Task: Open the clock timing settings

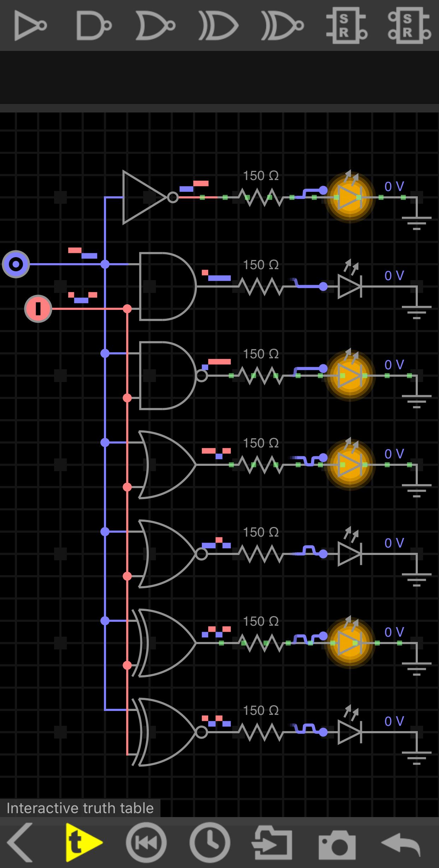Action: coord(210,843)
